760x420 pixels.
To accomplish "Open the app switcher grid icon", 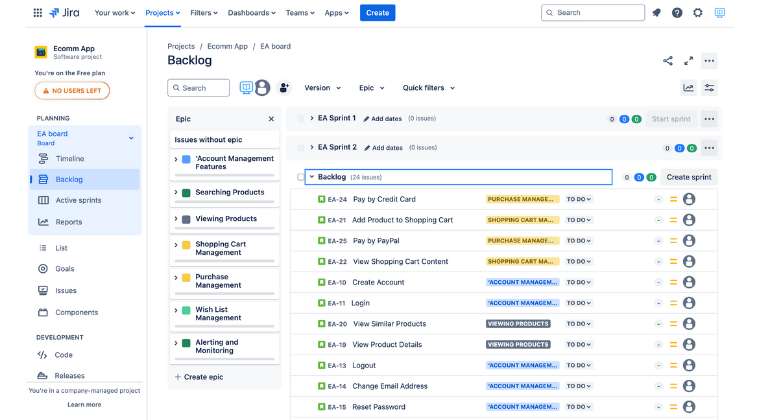I will pos(37,13).
